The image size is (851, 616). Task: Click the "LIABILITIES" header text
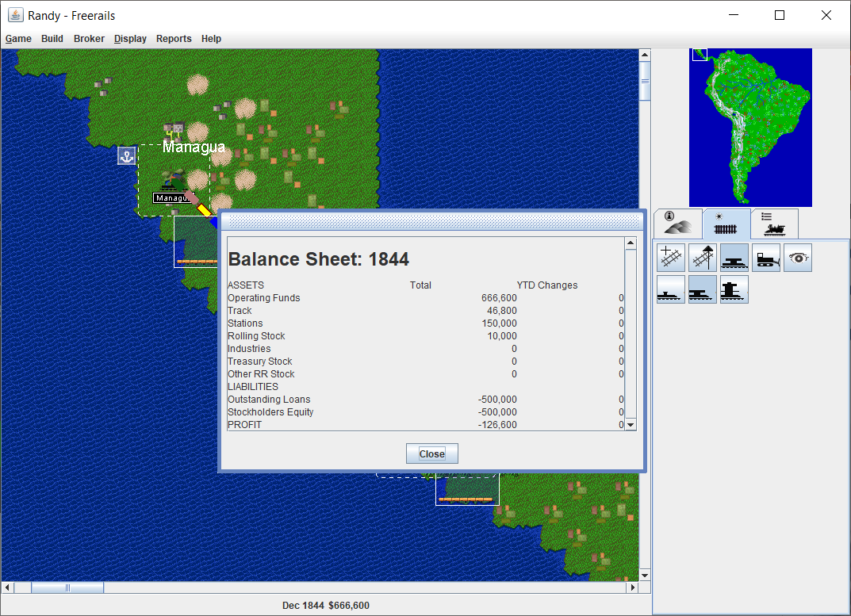[253, 386]
